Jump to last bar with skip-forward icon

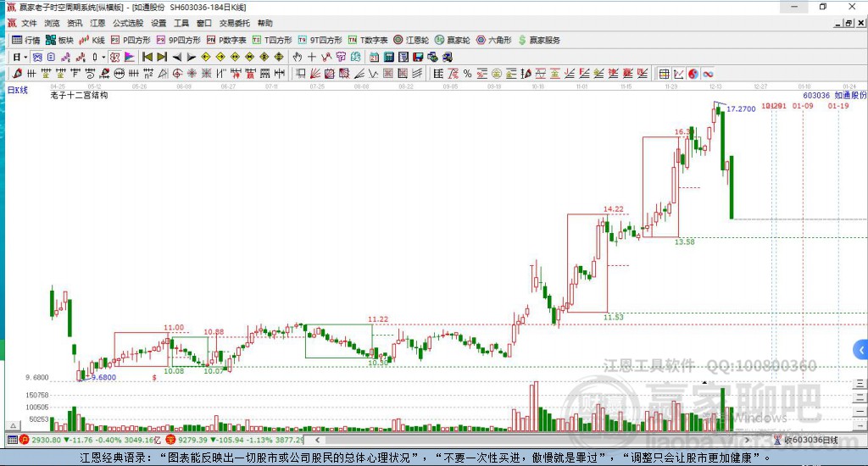coord(162,57)
